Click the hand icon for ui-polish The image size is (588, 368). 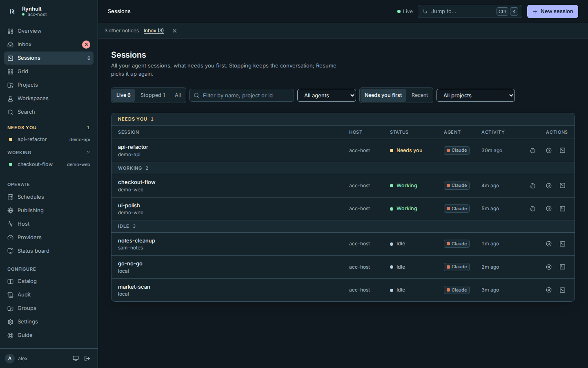532,209
